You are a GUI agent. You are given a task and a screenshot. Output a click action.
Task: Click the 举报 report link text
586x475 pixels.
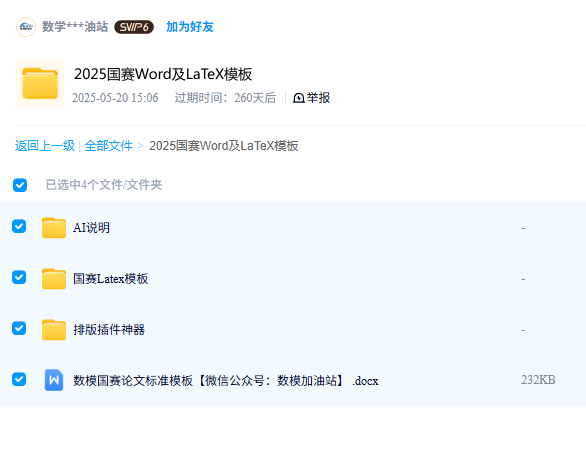tap(318, 98)
